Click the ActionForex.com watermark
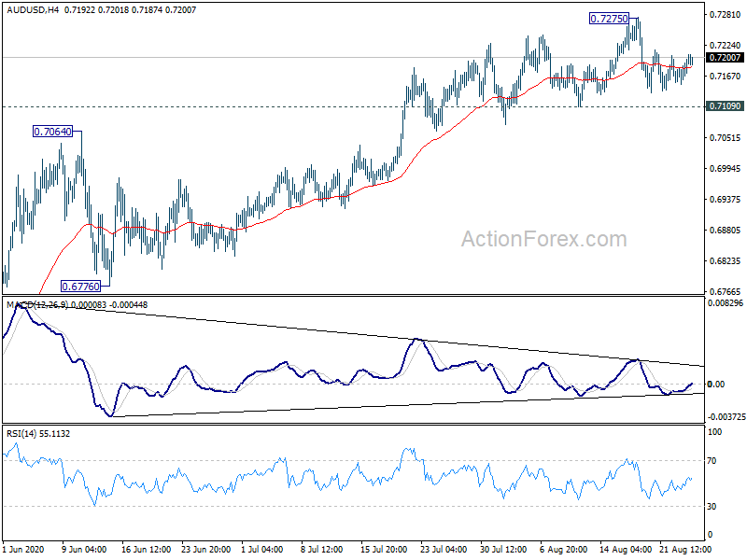The width and height of the screenshot is (747, 560). point(543,240)
